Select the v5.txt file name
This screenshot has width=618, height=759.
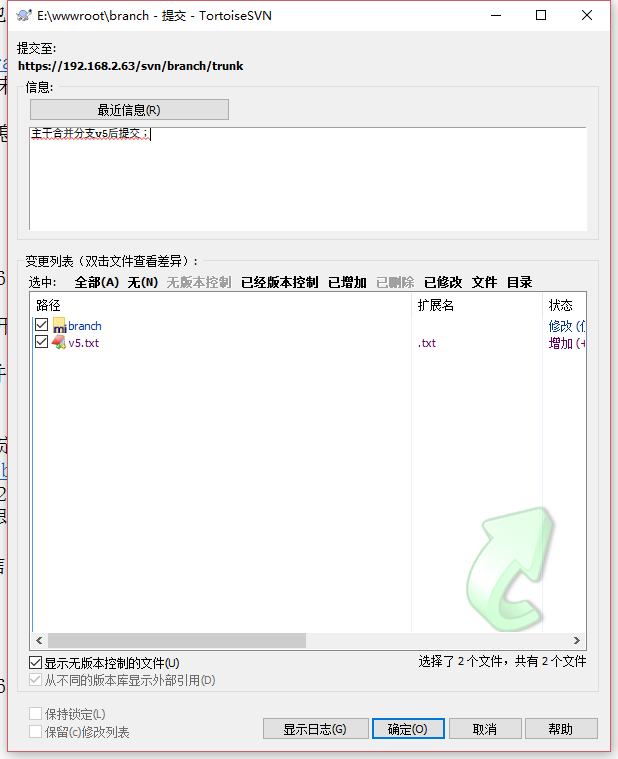[84, 343]
